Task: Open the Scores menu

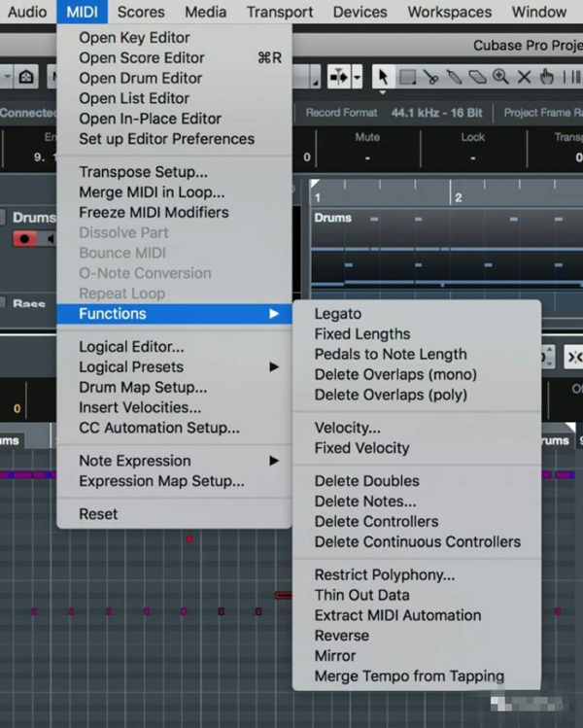Action: (141, 12)
